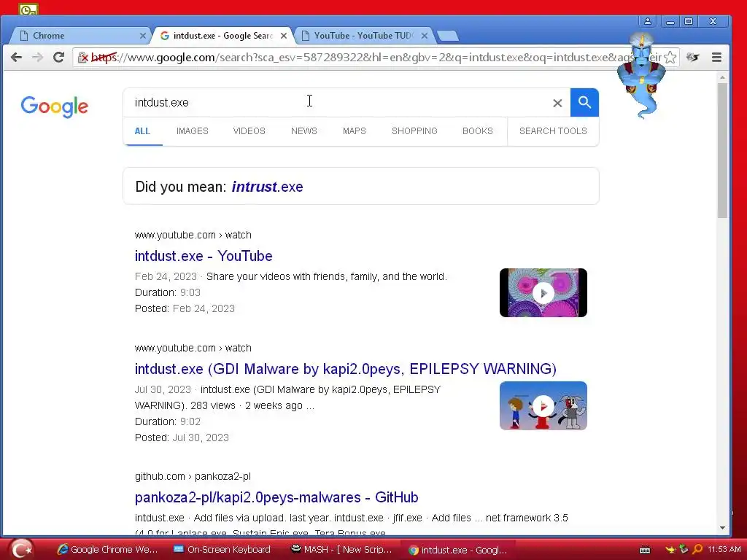
Task: Open On-Screen Keyboard from taskbar
Action: click(222, 550)
